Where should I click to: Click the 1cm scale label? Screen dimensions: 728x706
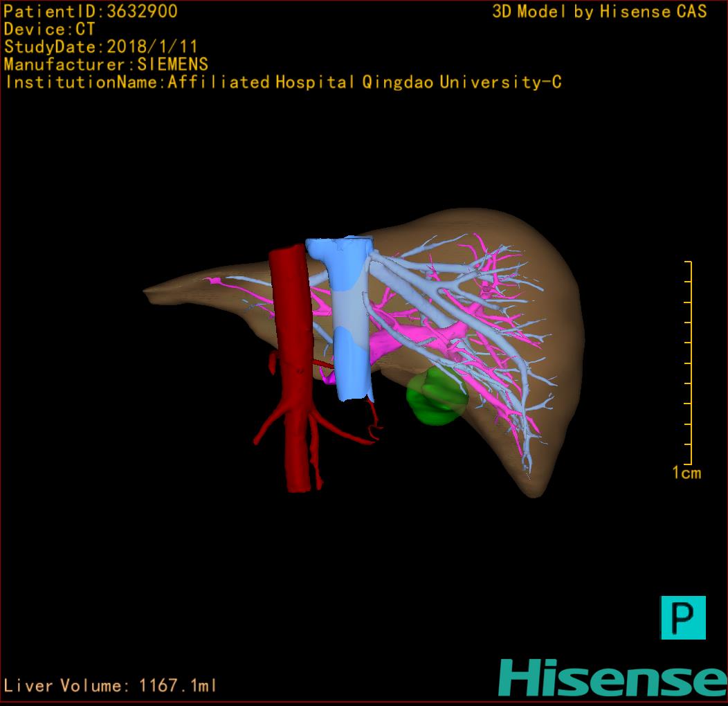pyautogui.click(x=686, y=473)
